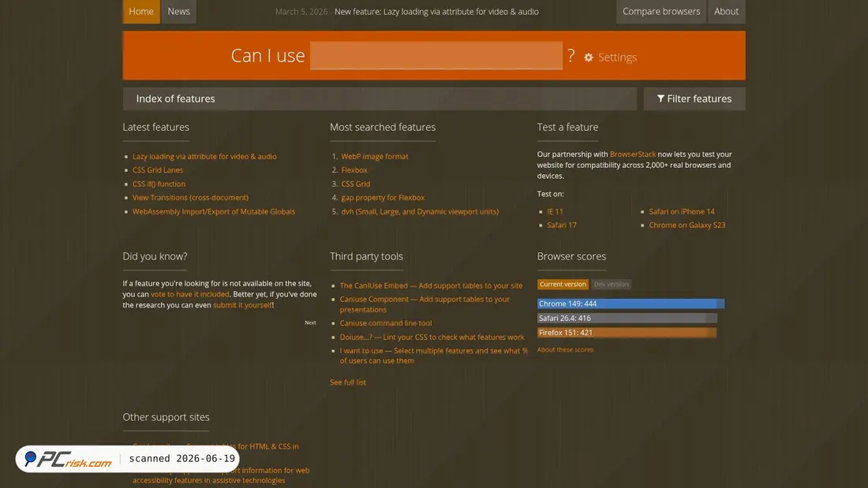The height and width of the screenshot is (488, 868).
Task: Open the About page
Action: click(x=726, y=12)
